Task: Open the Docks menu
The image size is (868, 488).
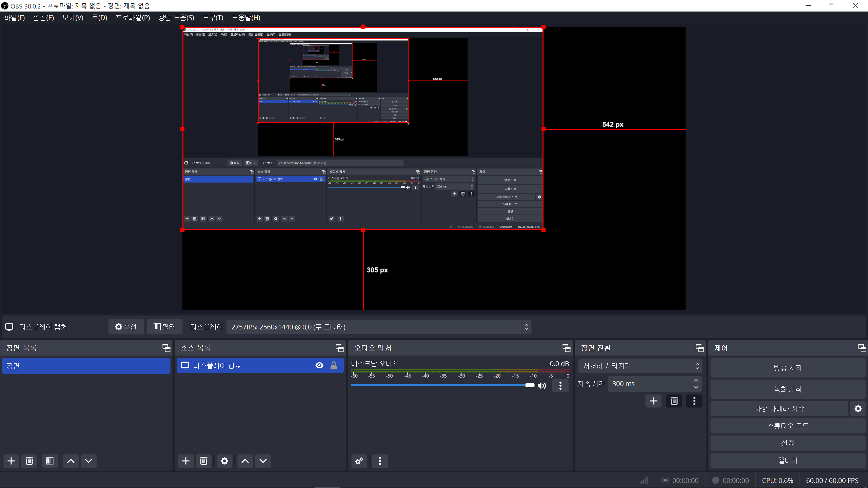Action: 99,18
